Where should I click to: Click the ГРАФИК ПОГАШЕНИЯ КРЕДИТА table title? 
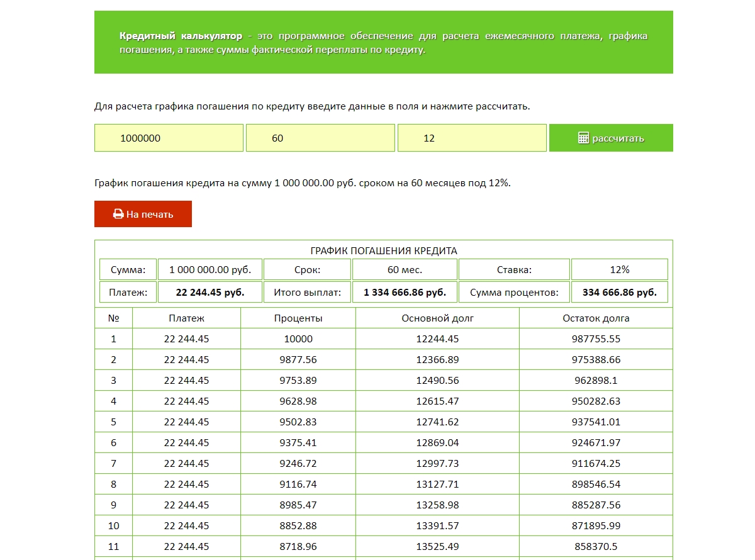(x=384, y=250)
